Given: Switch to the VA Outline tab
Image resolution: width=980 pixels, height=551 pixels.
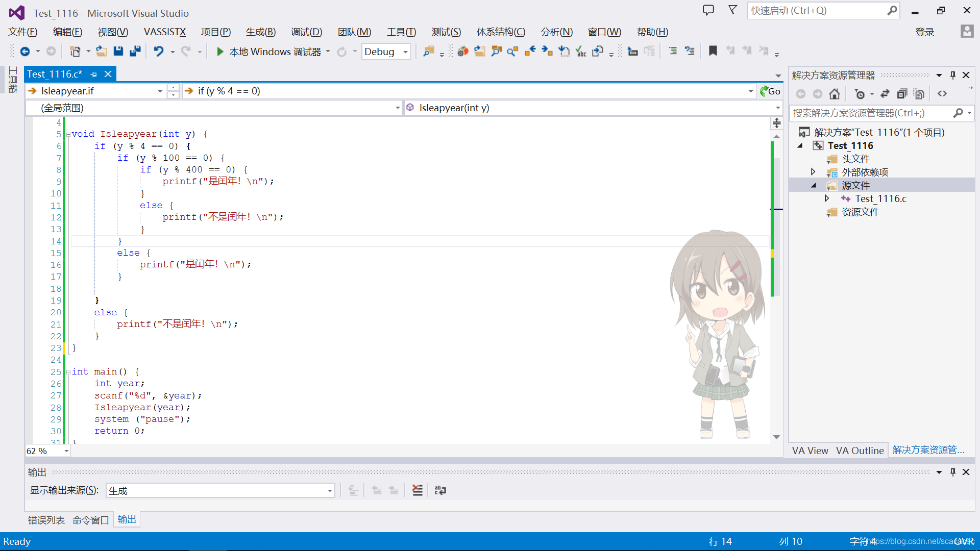Looking at the screenshot, I should point(860,450).
